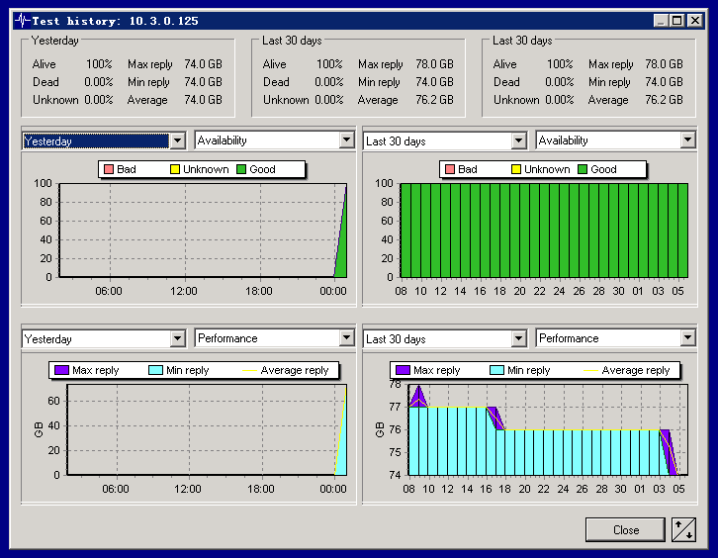Screen dimensions: 718x558
Task: Click Bad red swatch in 30-day availability legend
Action: coord(450,169)
